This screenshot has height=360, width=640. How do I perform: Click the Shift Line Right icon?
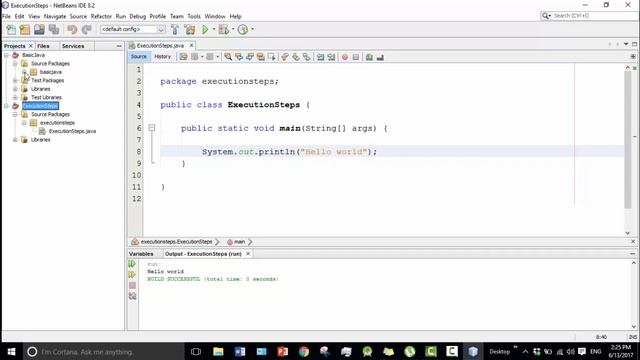[x=331, y=57]
